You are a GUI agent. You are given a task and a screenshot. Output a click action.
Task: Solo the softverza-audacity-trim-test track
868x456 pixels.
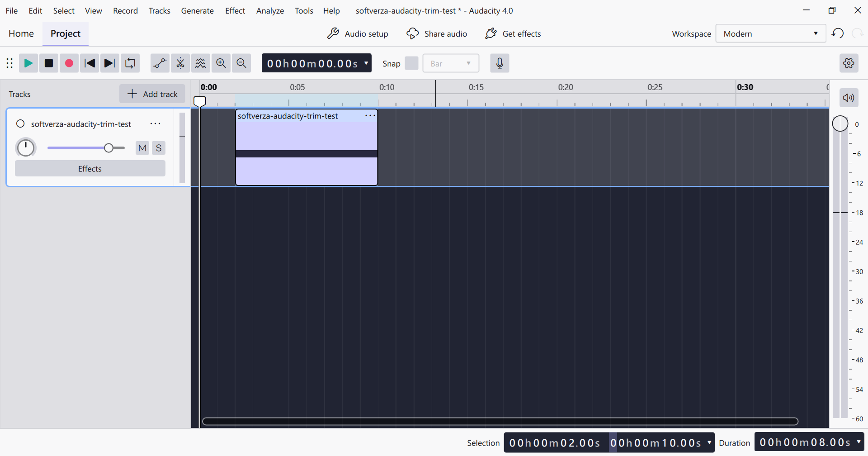pos(159,148)
